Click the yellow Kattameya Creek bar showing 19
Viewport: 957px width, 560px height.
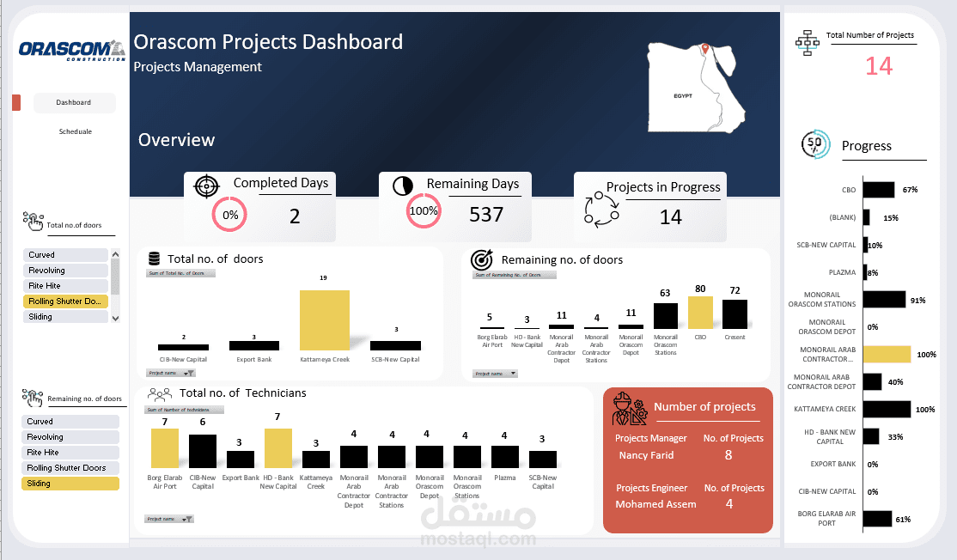click(325, 320)
